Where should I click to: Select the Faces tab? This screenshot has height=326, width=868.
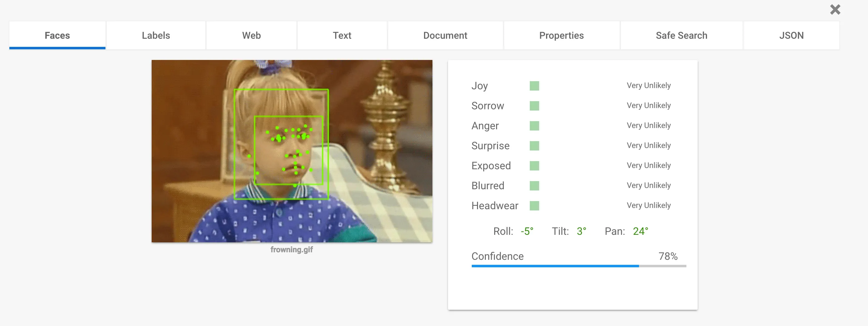coord(57,35)
